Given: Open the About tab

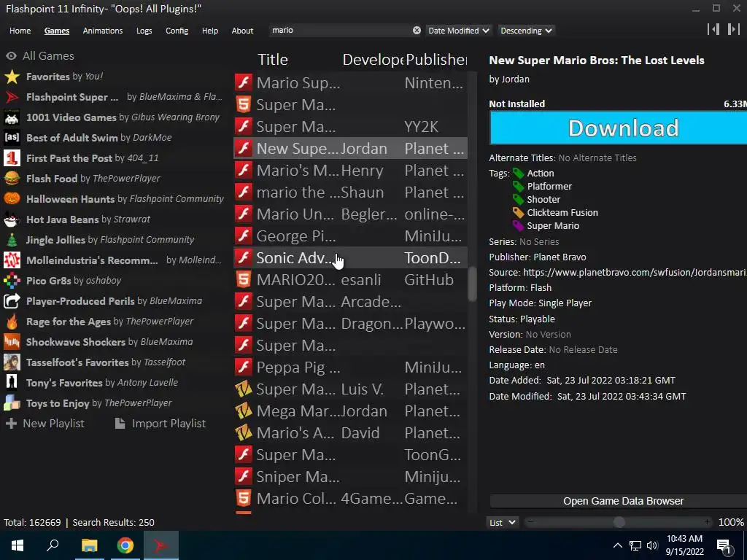Looking at the screenshot, I should [242, 31].
